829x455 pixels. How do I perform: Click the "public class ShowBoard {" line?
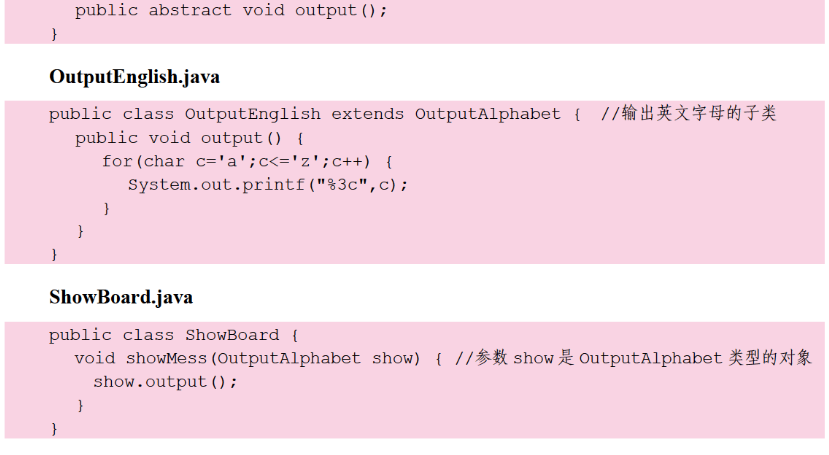click(174, 335)
